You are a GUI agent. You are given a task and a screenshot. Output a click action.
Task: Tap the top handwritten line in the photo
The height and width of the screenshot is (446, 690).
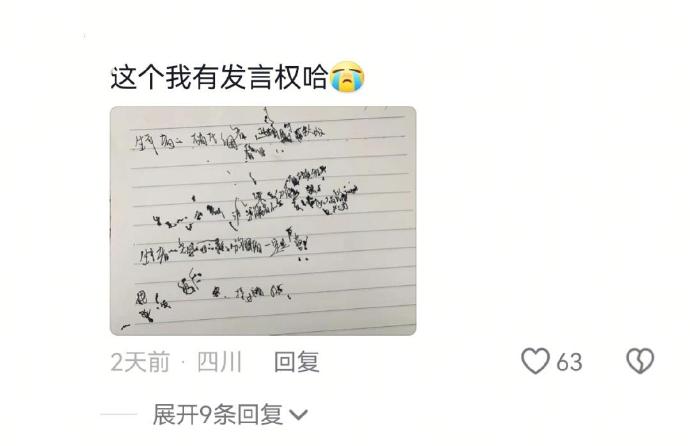tap(229, 139)
